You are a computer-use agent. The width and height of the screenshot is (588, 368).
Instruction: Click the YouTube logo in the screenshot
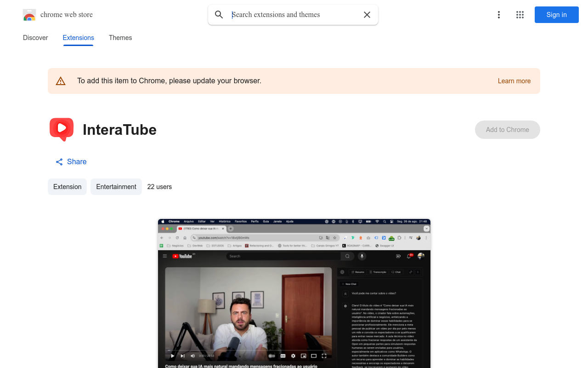pyautogui.click(x=182, y=256)
